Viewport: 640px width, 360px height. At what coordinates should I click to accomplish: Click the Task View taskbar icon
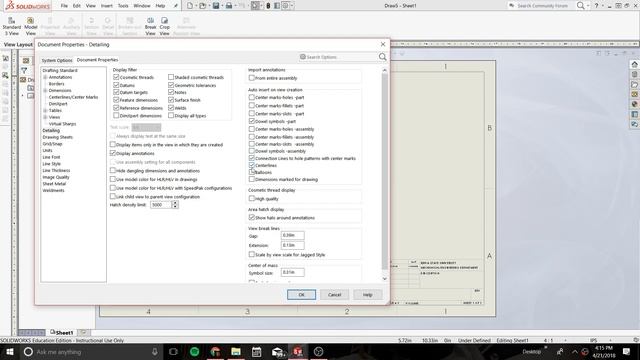click(x=173, y=351)
